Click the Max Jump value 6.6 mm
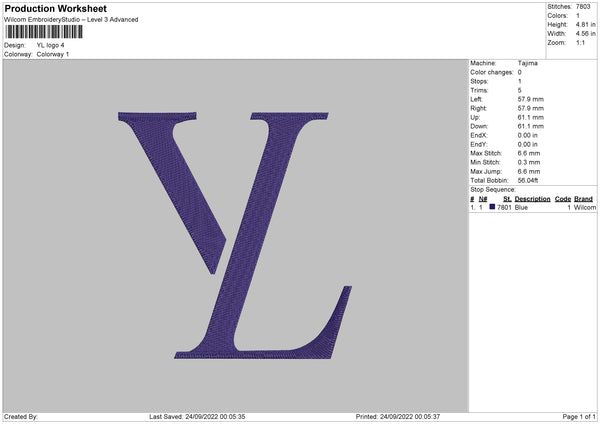600x424 pixels. click(529, 171)
